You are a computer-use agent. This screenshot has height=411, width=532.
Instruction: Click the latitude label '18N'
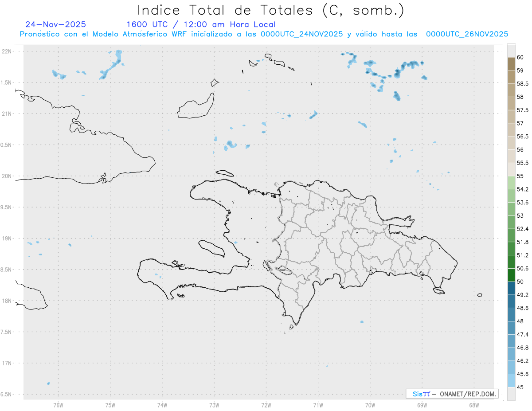point(8,301)
